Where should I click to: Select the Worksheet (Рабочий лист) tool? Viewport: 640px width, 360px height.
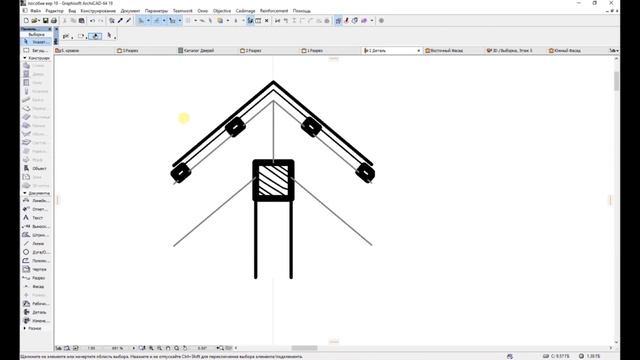(x=36, y=304)
